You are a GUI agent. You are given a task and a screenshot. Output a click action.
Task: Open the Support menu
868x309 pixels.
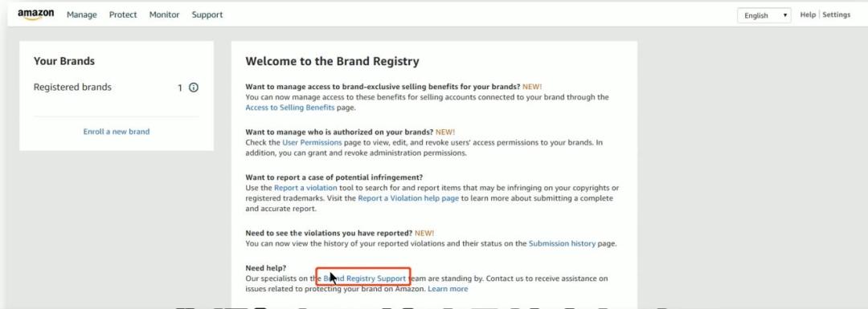pos(207,15)
